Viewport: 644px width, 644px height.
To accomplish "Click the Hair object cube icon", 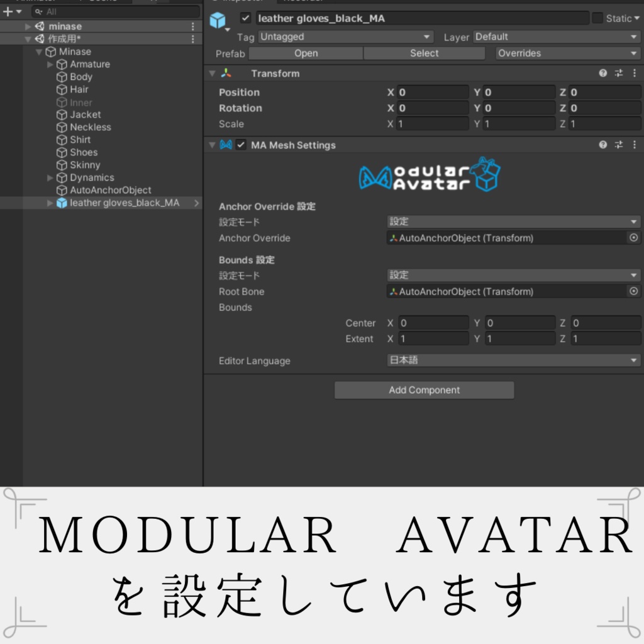I will 62,89.
